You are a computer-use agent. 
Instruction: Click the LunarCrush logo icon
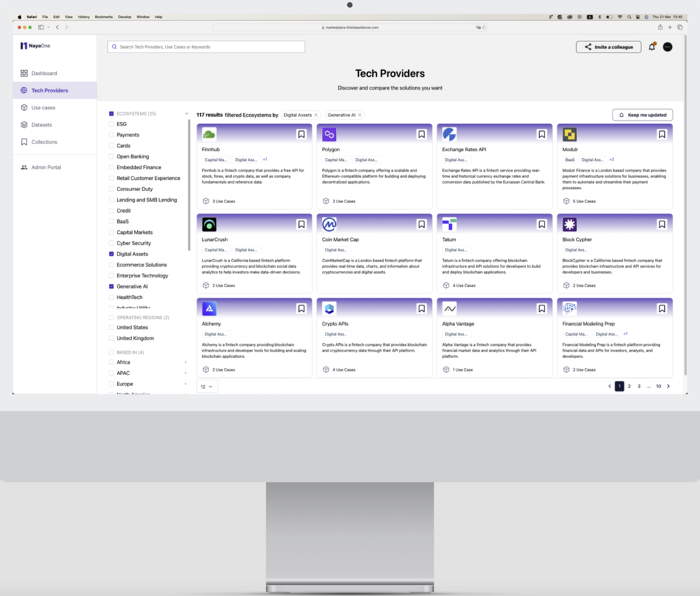pos(209,224)
